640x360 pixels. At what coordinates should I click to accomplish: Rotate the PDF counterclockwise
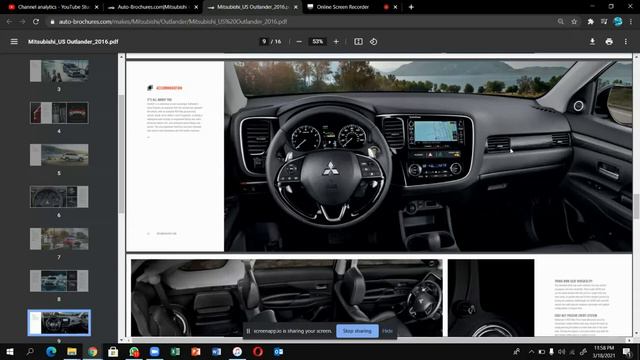click(x=373, y=42)
